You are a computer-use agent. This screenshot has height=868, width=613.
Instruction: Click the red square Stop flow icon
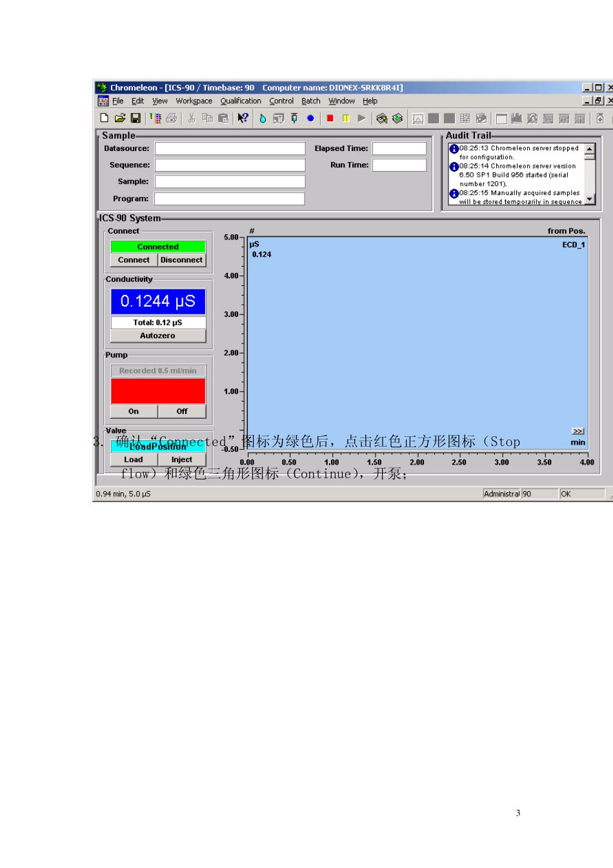click(x=330, y=118)
